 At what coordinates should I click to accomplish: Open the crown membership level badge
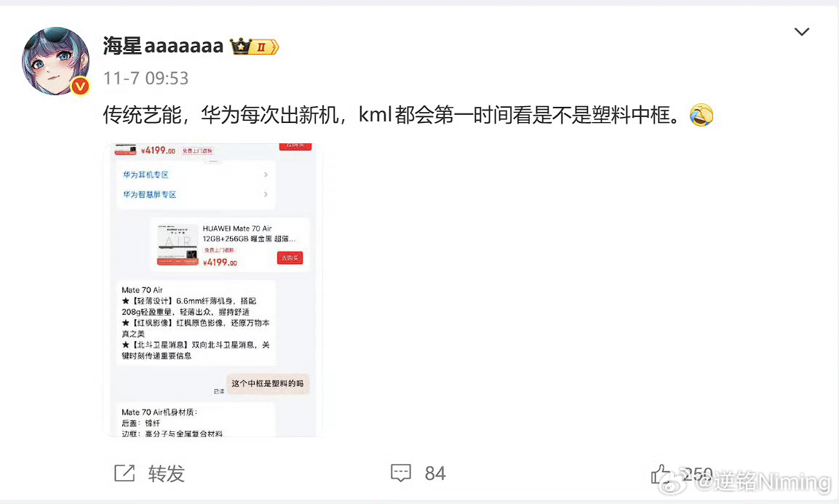[x=254, y=47]
